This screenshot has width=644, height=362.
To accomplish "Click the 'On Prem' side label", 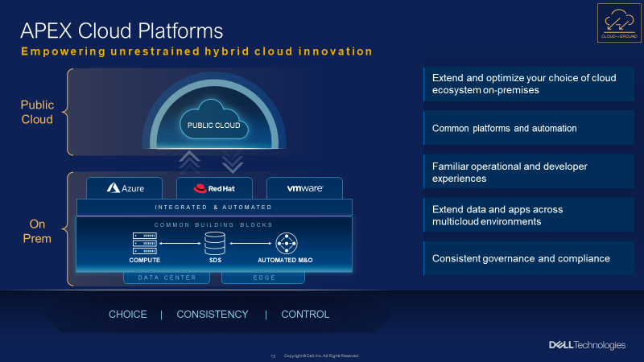I will (37, 231).
